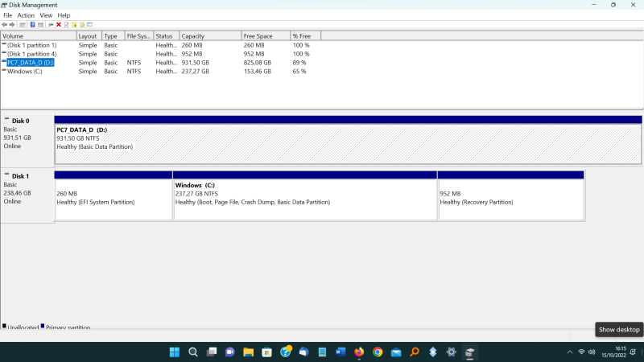This screenshot has width=644, height=362.
Task: Sort by the Capacity column header
Action: pyautogui.click(x=209, y=36)
